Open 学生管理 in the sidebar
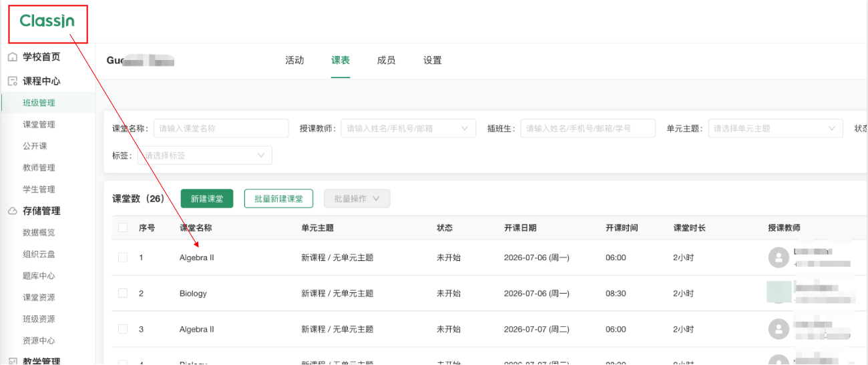This screenshot has width=868, height=365. coord(39,190)
